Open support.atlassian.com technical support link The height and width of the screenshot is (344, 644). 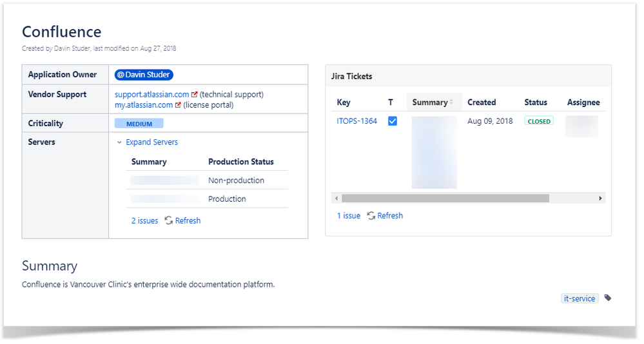(x=151, y=95)
